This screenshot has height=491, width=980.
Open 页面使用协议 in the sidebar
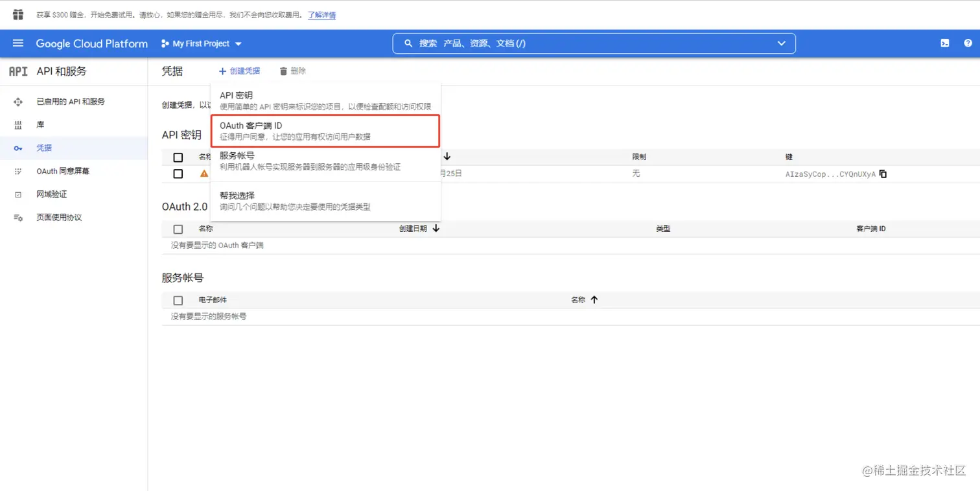[59, 218]
